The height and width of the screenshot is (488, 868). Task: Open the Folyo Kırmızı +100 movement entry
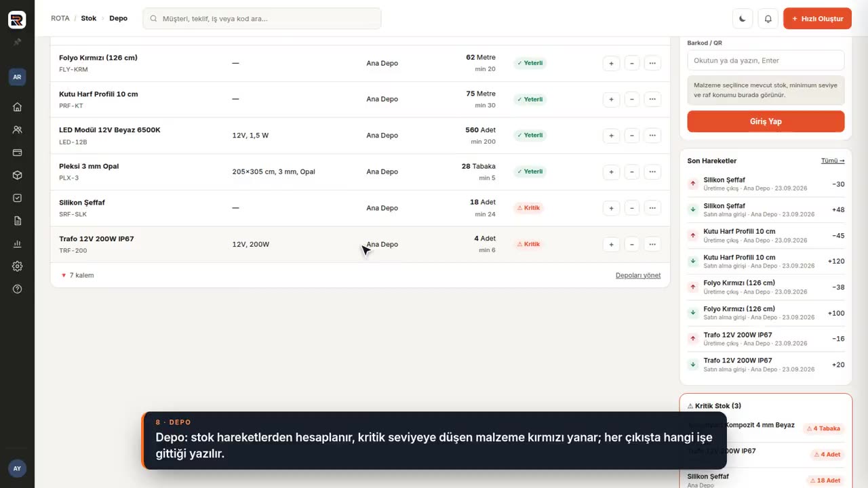click(x=766, y=312)
